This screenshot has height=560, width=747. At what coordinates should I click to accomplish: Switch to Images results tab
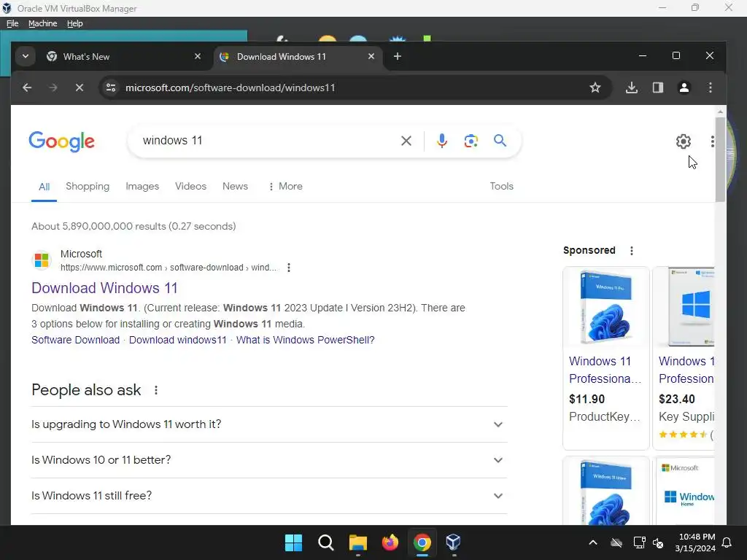pyautogui.click(x=142, y=186)
